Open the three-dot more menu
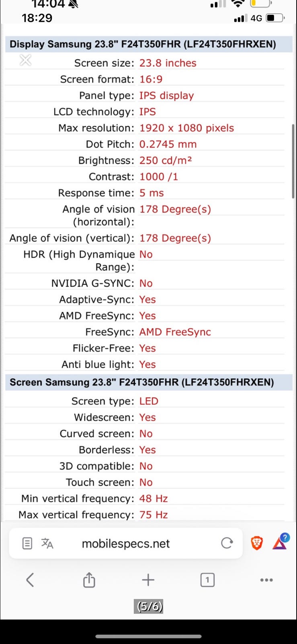 266,580
